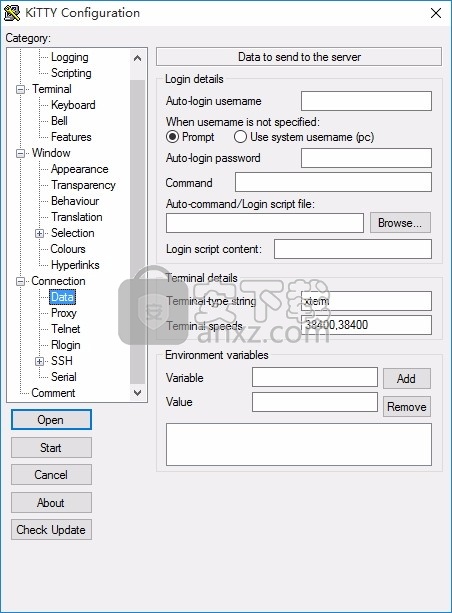Click the Terminal speeds input field
This screenshot has width=452, height=613.
tap(366, 325)
